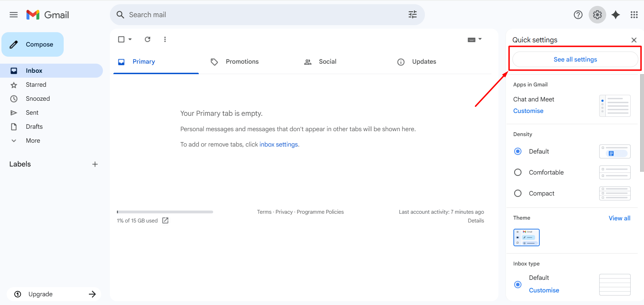
Task: Open the Terms link
Action: pyautogui.click(x=264, y=212)
